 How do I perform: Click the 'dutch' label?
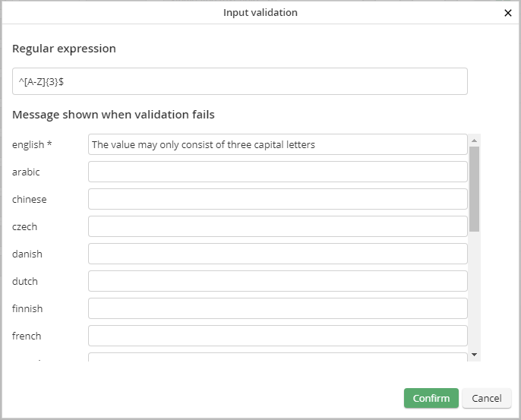click(x=25, y=281)
